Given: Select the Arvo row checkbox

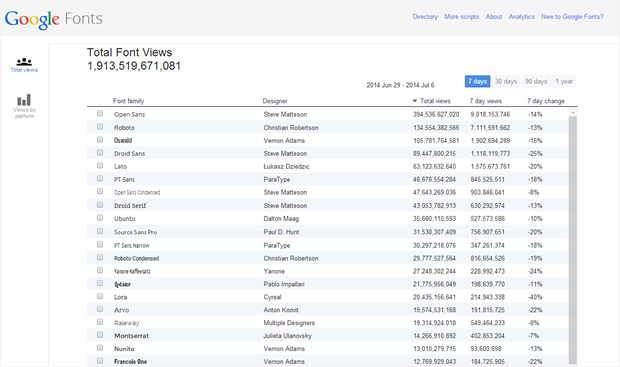Looking at the screenshot, I should click(100, 309).
